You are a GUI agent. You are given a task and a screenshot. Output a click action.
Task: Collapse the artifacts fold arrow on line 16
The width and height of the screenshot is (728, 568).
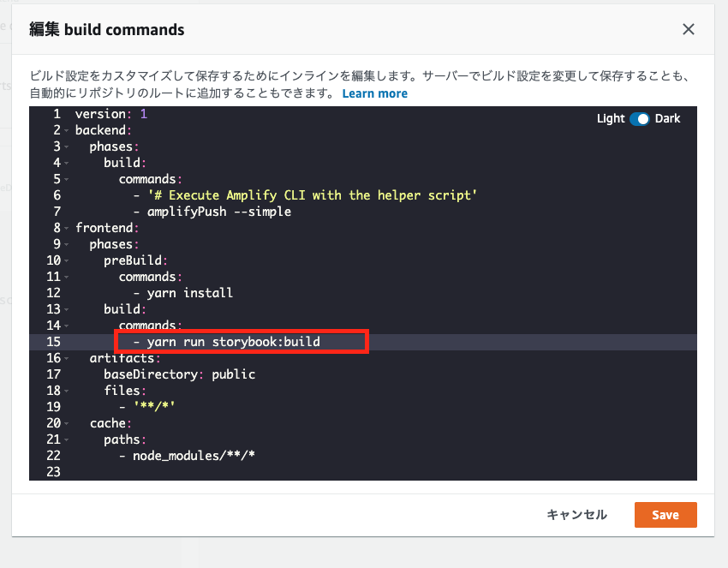pos(67,359)
